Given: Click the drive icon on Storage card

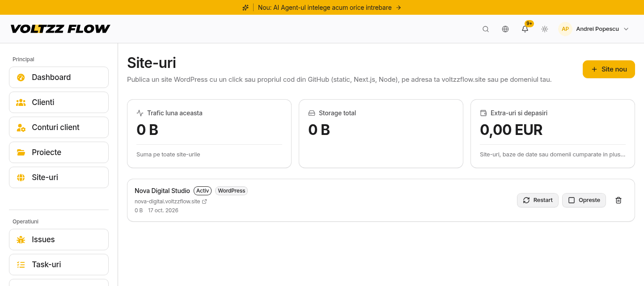Looking at the screenshot, I should [312, 113].
